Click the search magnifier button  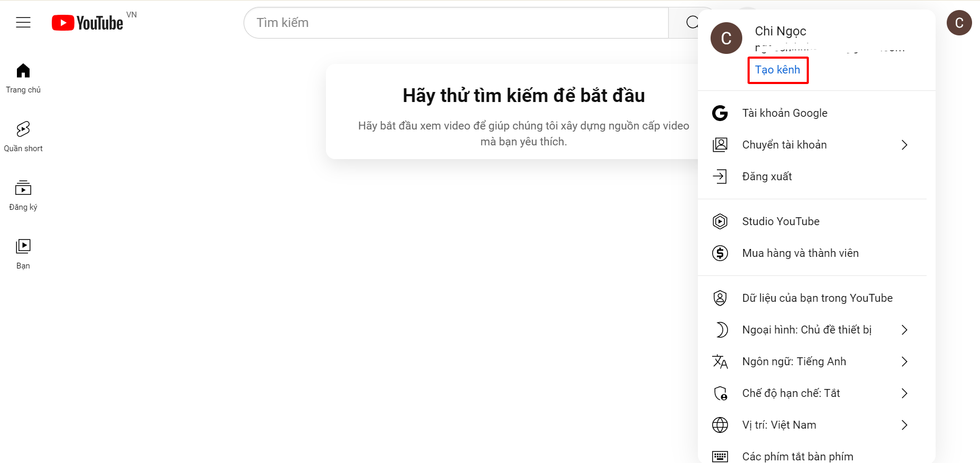(x=691, y=23)
